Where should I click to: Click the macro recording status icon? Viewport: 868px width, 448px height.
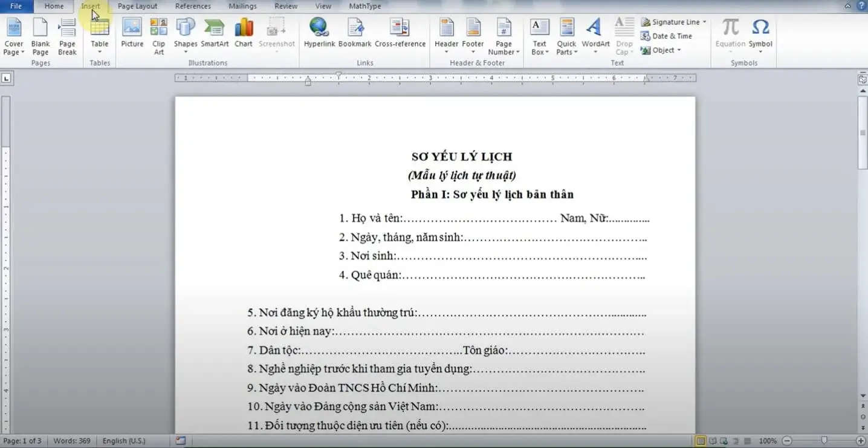point(181,441)
